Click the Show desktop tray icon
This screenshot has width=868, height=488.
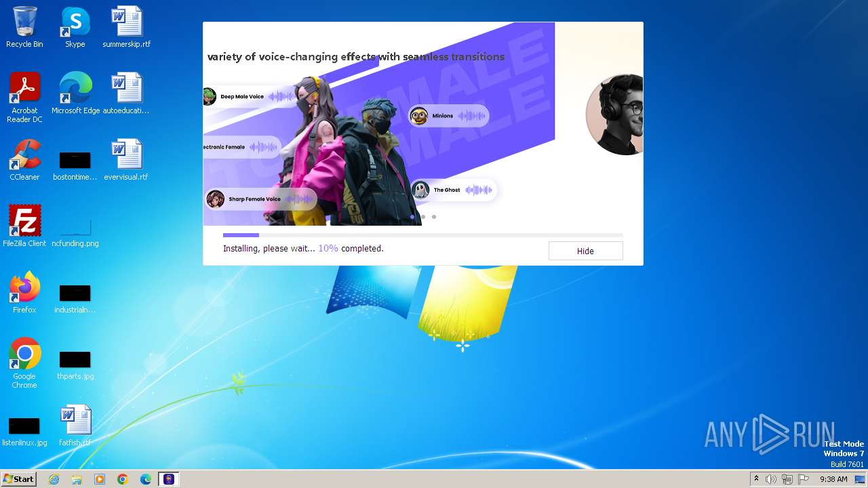860,479
